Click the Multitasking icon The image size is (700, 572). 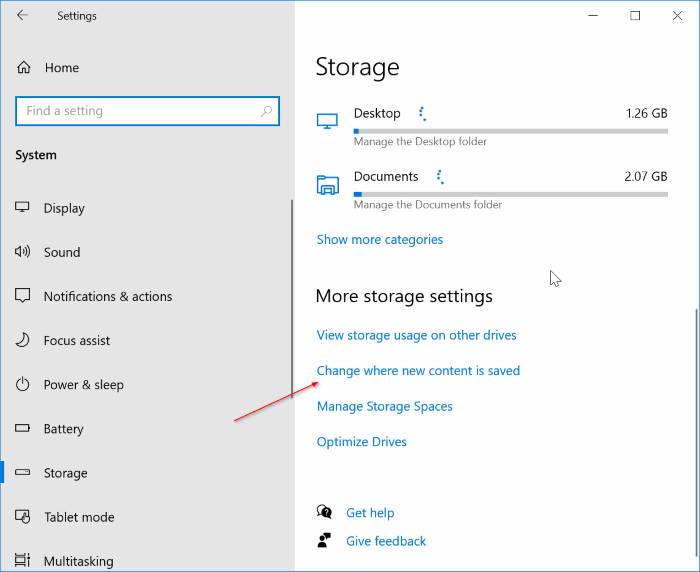[22, 560]
